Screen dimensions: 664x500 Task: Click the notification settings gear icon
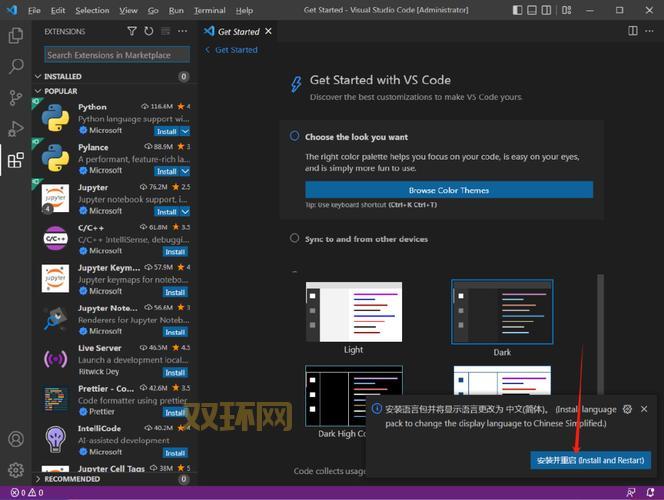(627, 409)
